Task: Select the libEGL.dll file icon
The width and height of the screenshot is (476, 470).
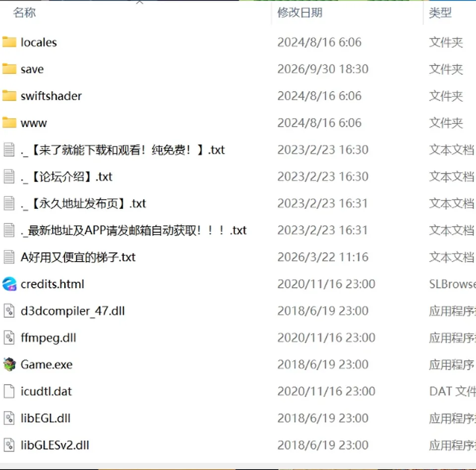Action: (x=9, y=418)
